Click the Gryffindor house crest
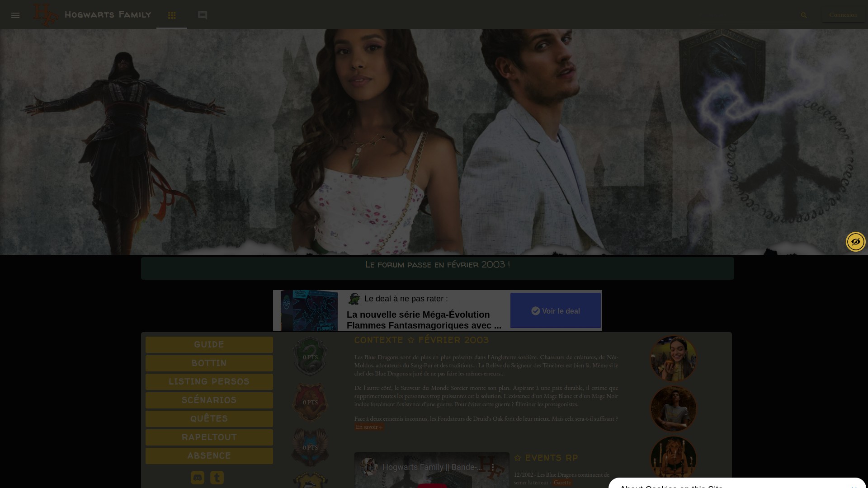 pos(310,402)
